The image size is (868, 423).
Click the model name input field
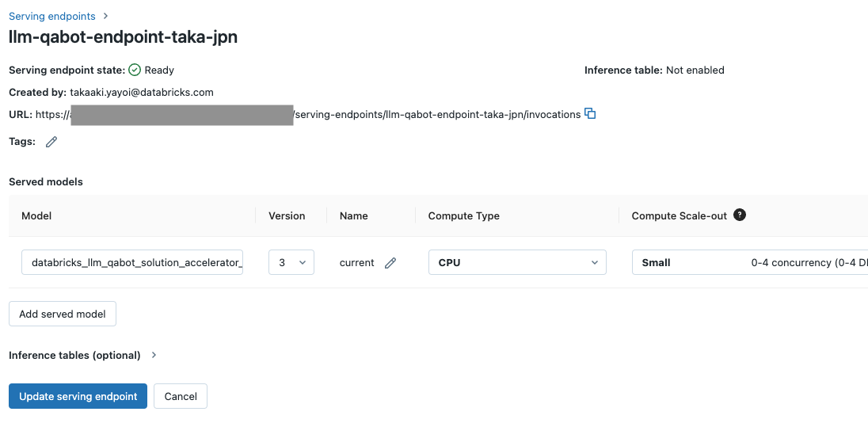(132, 262)
